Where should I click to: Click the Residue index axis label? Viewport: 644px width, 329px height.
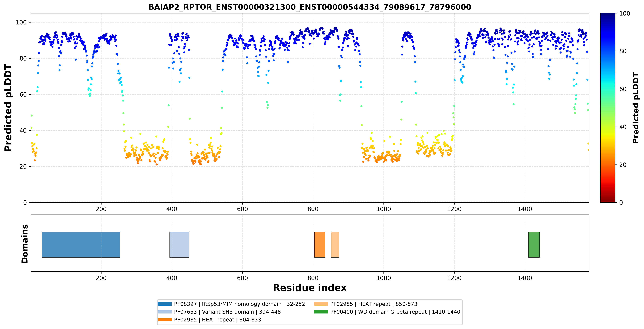(310, 288)
